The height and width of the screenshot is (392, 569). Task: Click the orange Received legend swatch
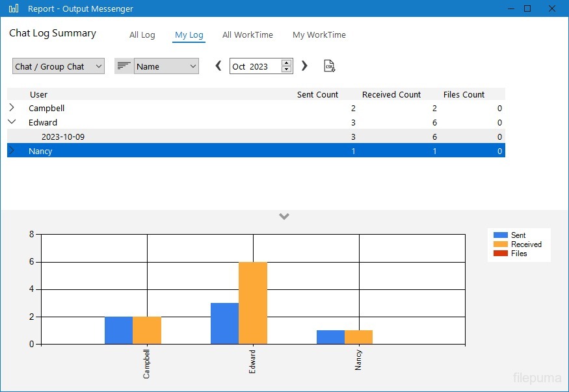tap(501, 244)
